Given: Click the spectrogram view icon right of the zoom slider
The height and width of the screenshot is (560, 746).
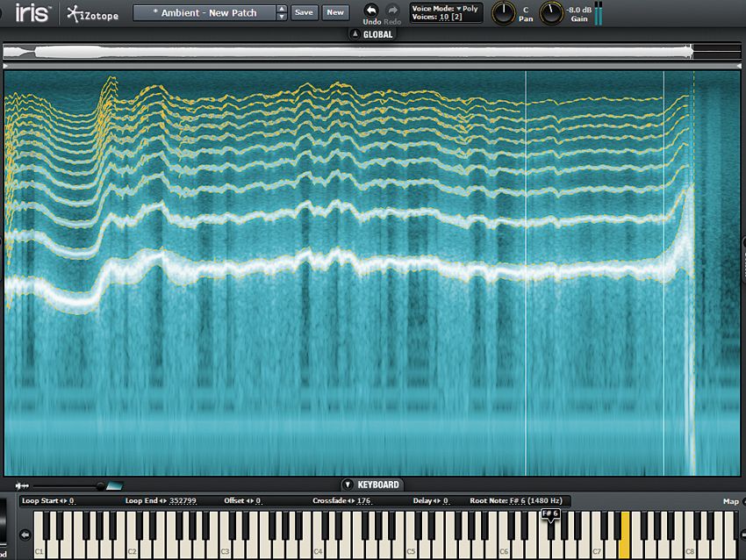Looking at the screenshot, I should [115, 485].
